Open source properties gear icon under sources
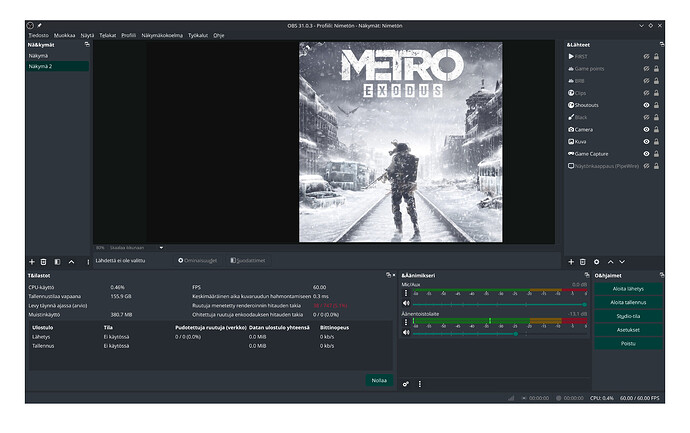Viewport: 690px width, 433px height. point(597,262)
